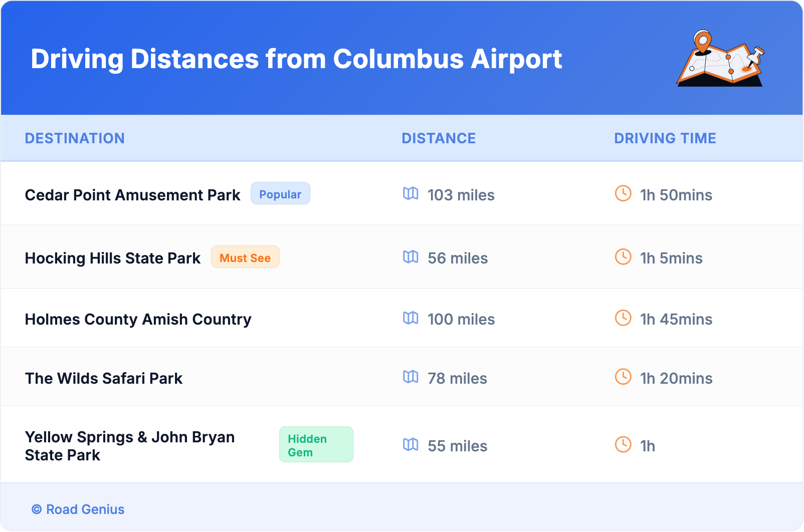Select the Popular badge
804x532 pixels.
click(x=280, y=194)
